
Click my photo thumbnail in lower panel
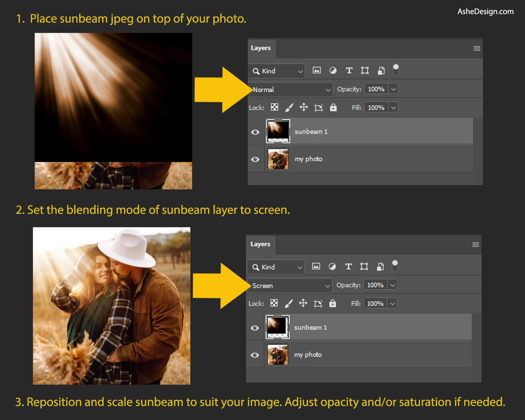278,355
